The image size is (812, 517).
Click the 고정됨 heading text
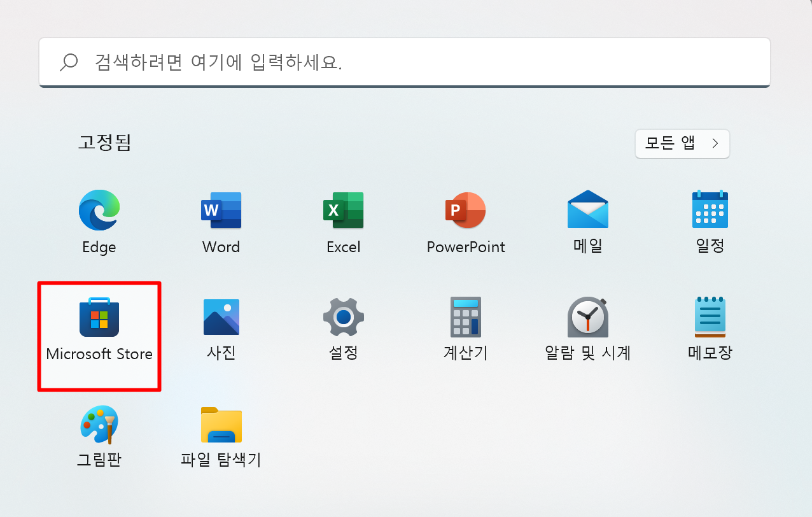coord(104,142)
